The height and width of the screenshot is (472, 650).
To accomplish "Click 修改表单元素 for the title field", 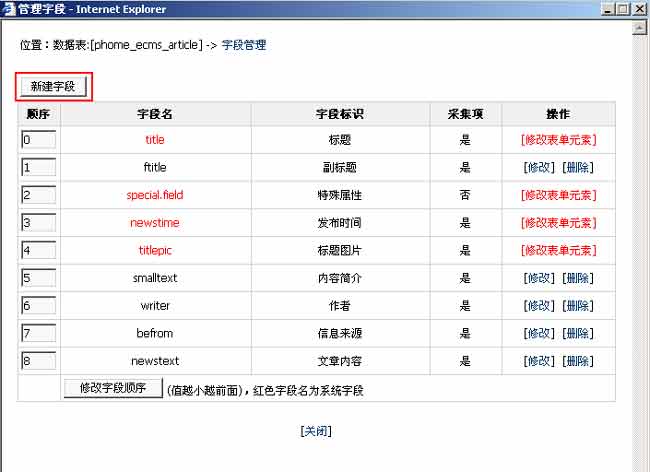I will (558, 140).
